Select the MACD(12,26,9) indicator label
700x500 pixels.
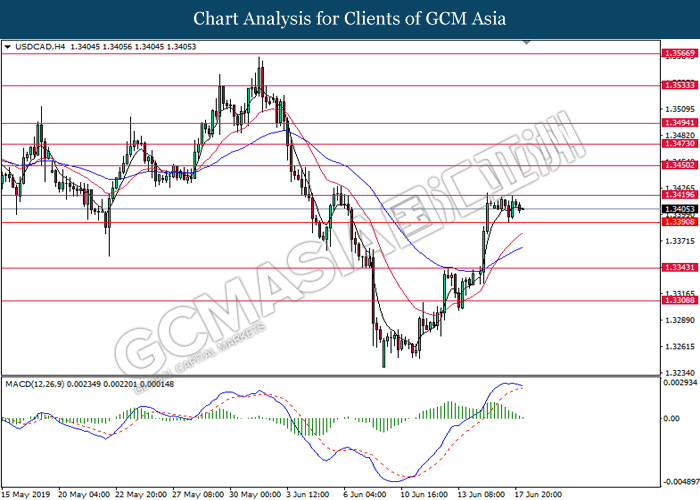pos(34,384)
